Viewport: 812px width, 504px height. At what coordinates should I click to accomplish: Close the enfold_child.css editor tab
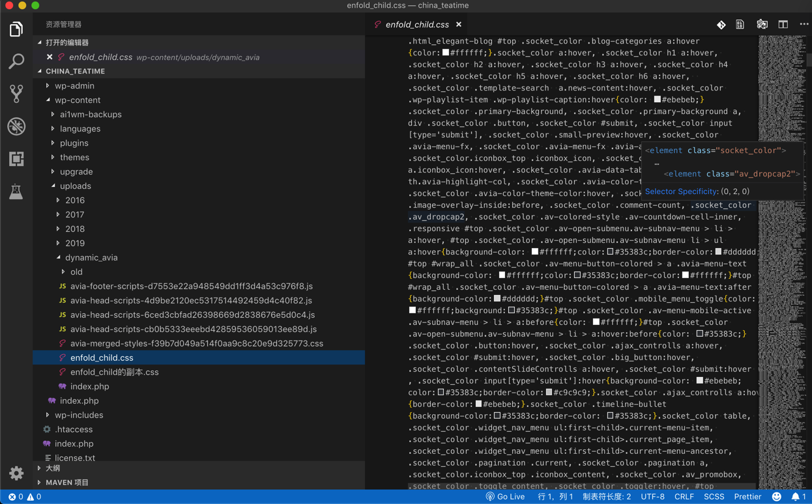pyautogui.click(x=459, y=25)
